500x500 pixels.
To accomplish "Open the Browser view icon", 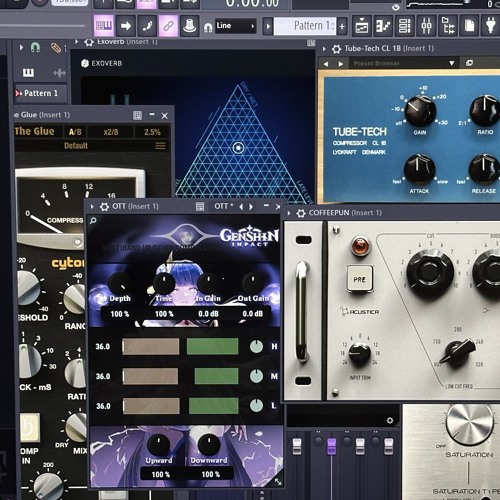I will [x=448, y=26].
